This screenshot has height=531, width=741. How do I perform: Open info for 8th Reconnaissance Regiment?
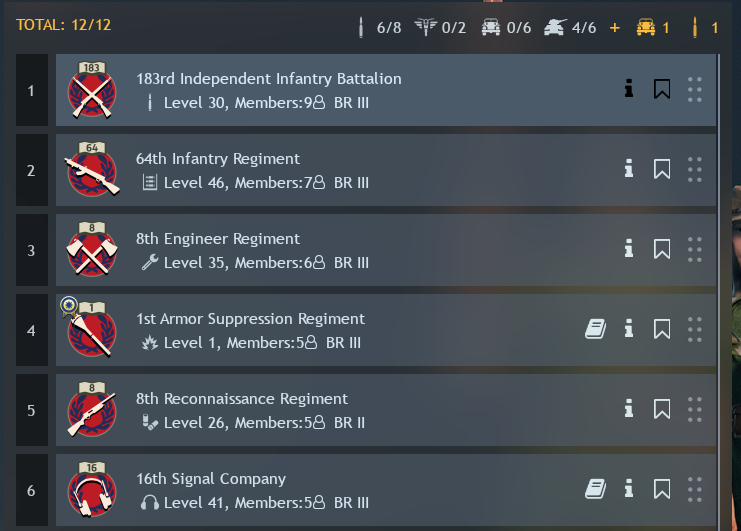629,409
